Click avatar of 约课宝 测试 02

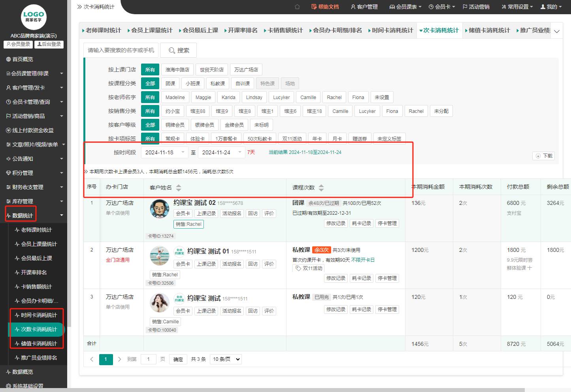click(160, 209)
